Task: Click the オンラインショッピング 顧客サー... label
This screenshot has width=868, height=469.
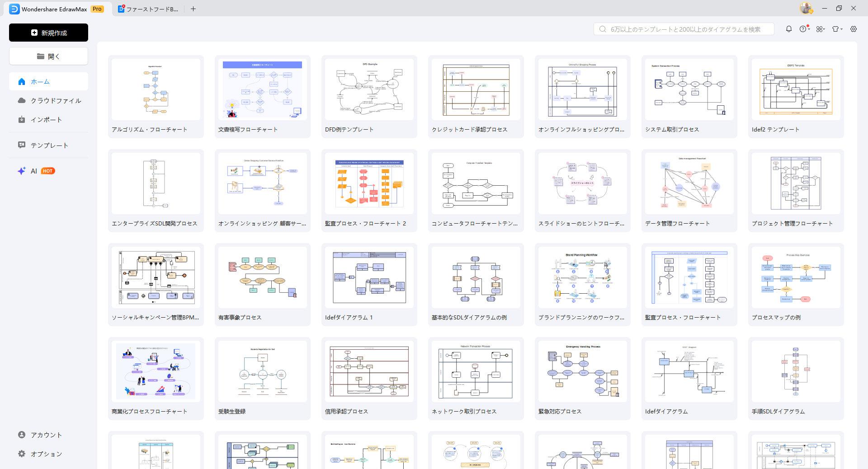Action: point(262,224)
